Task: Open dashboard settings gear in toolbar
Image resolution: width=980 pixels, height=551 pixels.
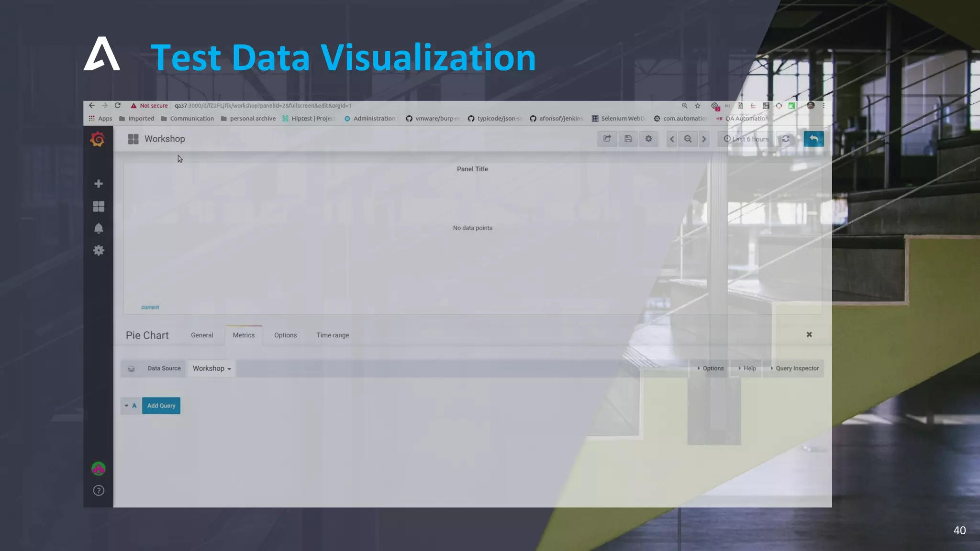Action: [x=648, y=139]
